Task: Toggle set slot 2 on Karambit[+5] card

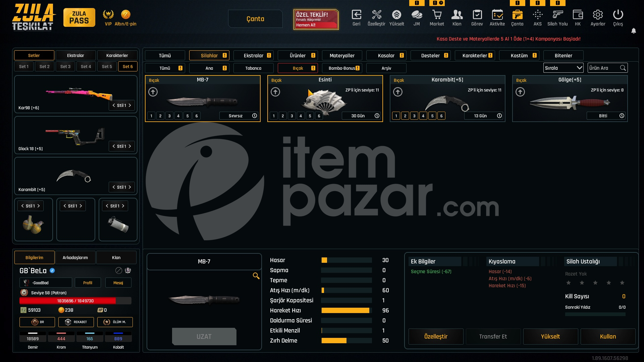Action: pos(405,116)
